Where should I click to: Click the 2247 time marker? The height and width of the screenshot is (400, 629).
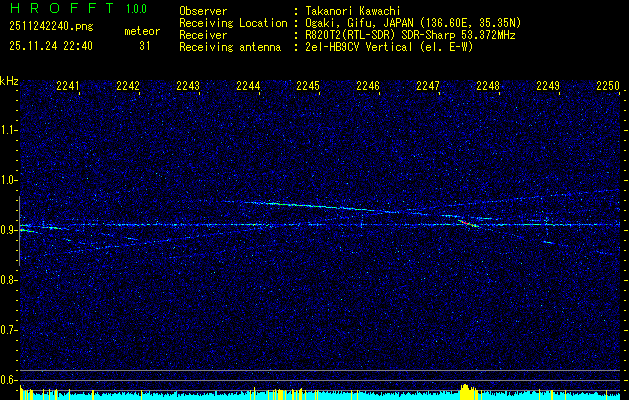coord(428,85)
